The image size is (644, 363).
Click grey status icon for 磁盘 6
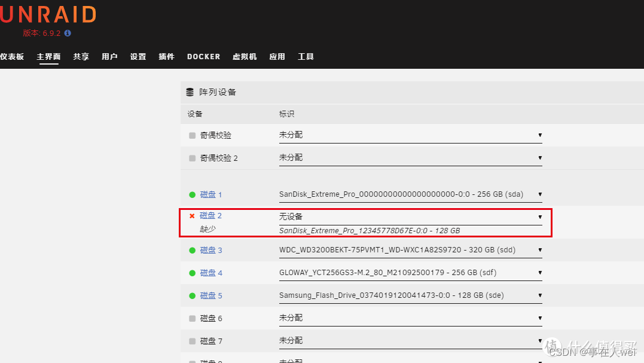coord(192,319)
